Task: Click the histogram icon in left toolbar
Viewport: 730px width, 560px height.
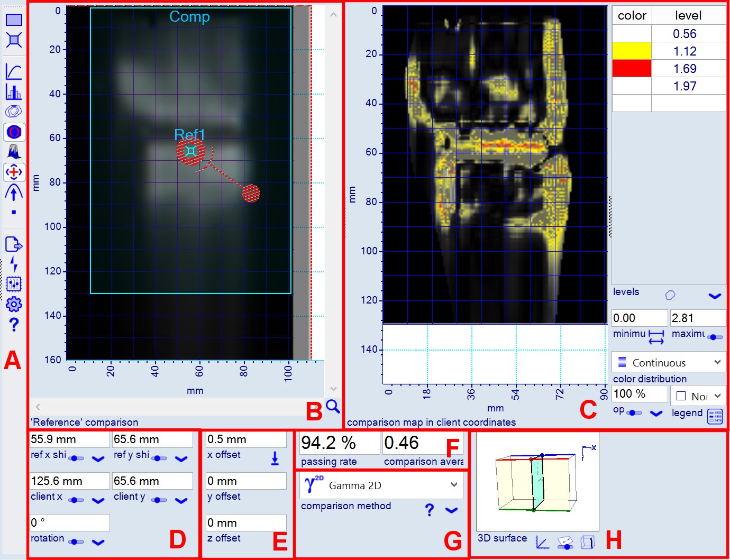Action: 14,91
